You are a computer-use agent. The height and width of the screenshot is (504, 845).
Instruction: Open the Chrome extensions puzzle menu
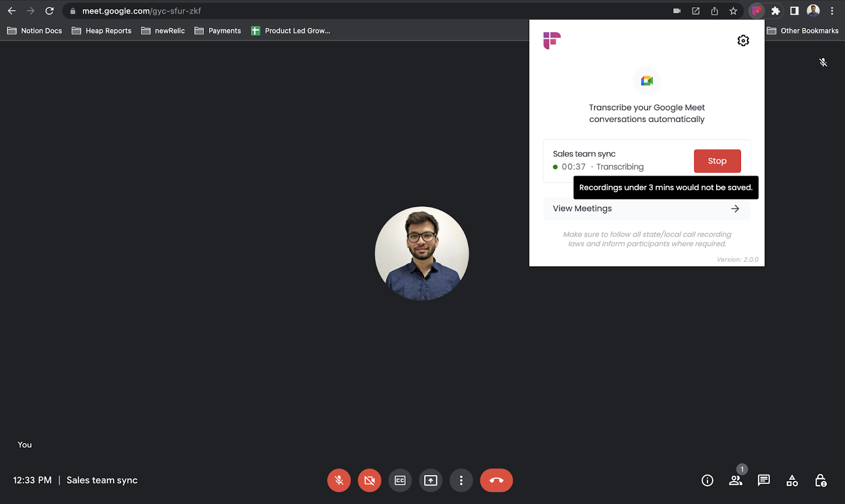(x=776, y=11)
